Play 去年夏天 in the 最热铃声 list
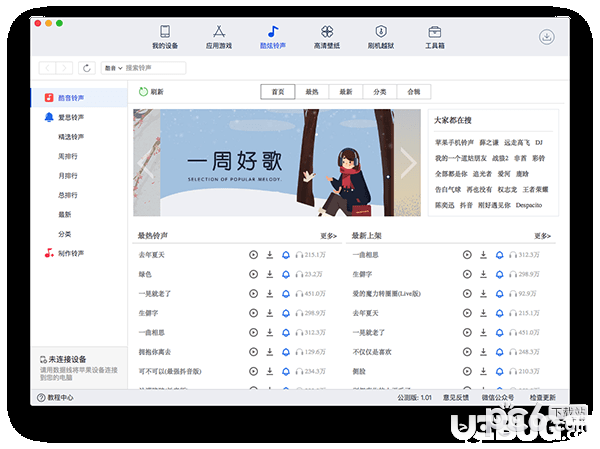Image resolution: width=600 pixels, height=449 pixels. click(253, 255)
